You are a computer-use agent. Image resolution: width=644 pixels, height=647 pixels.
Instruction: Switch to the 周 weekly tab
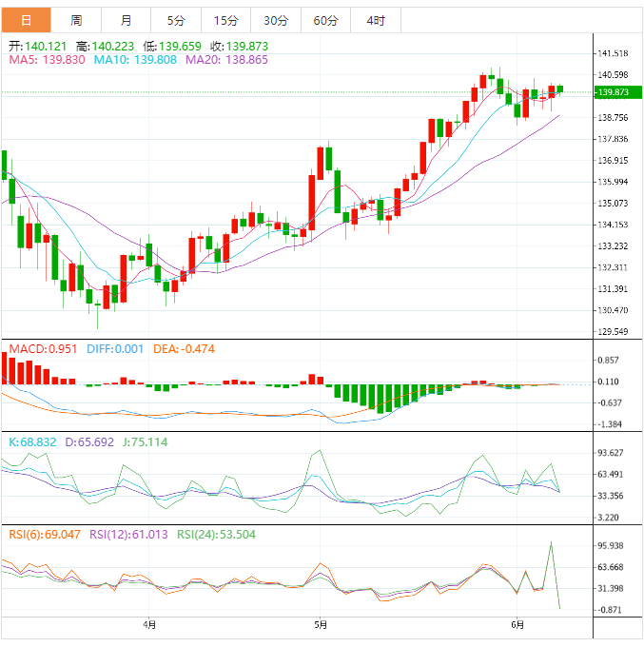(76, 20)
